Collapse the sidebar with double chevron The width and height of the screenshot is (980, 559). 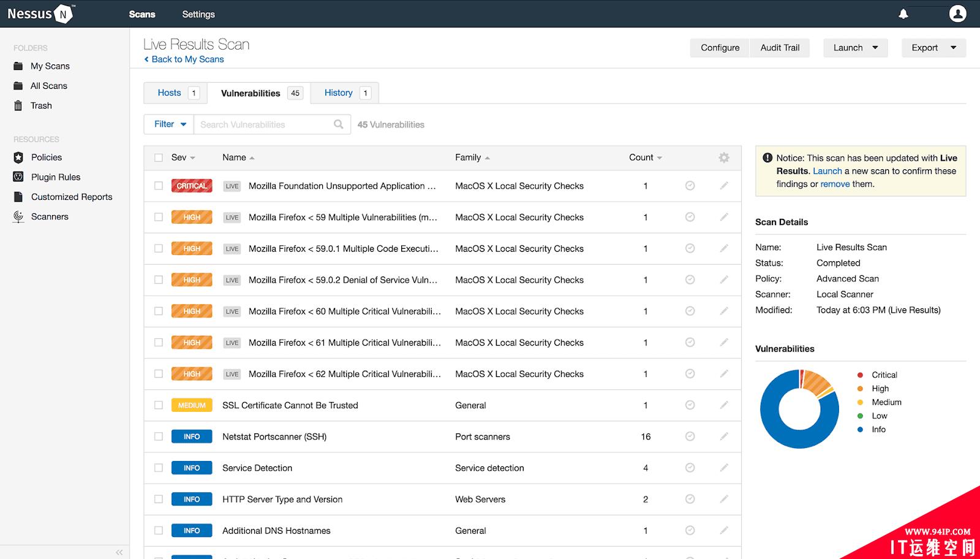coord(119,552)
